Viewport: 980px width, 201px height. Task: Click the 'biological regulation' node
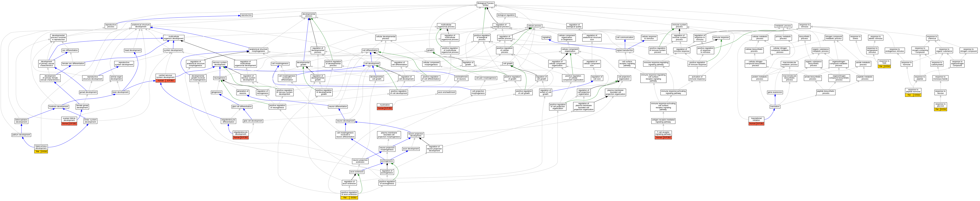506,15
